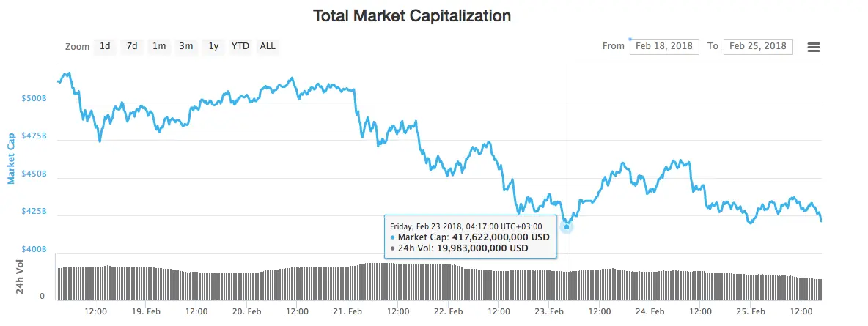Set zoom range to 7d
The height and width of the screenshot is (326, 868).
132,46
